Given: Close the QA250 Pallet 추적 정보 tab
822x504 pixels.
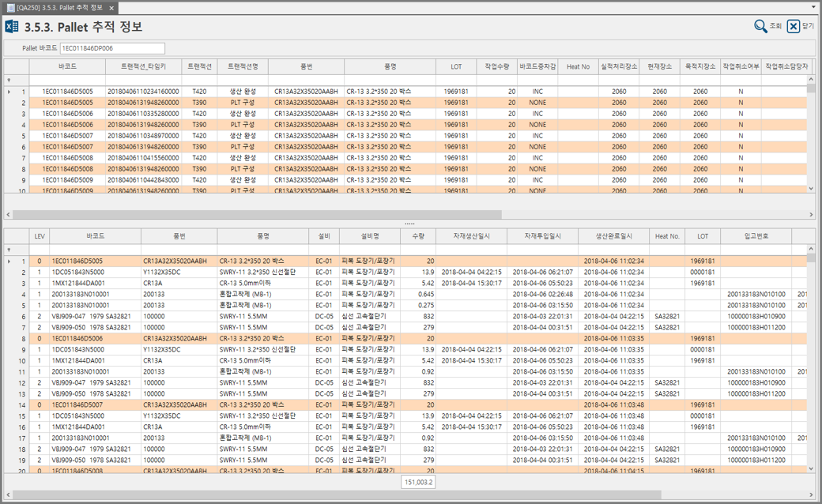Looking at the screenshot, I should (x=111, y=8).
